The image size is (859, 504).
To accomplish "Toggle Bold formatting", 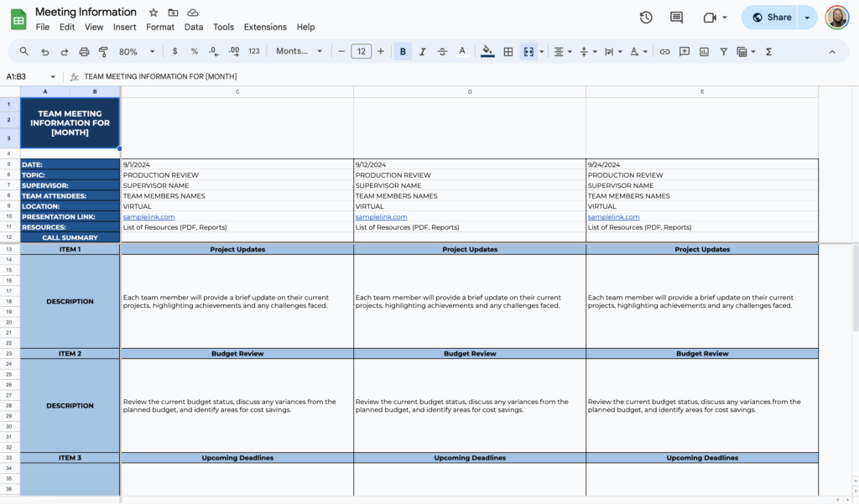I will [x=403, y=51].
